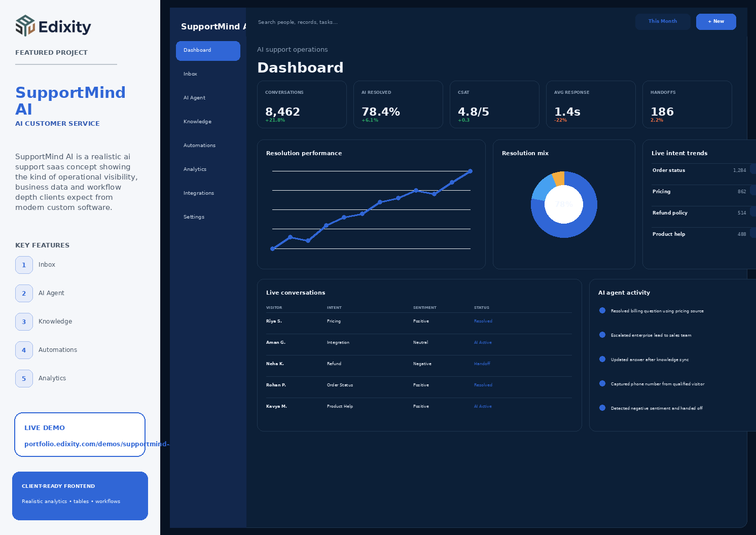The height and width of the screenshot is (535, 756).
Task: Click the Status column header
Action: click(x=482, y=308)
